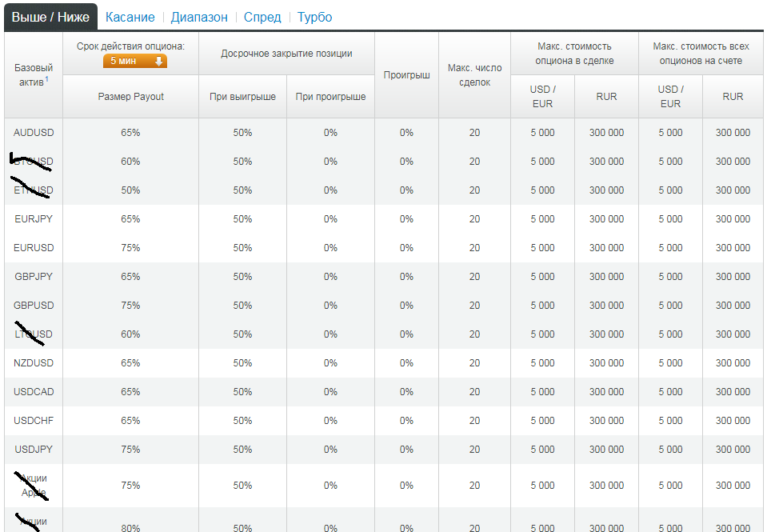Image resolution: width=783 pixels, height=532 pixels.
Task: Click the 65% payout in the AUDUSD row
Action: pyautogui.click(x=130, y=132)
